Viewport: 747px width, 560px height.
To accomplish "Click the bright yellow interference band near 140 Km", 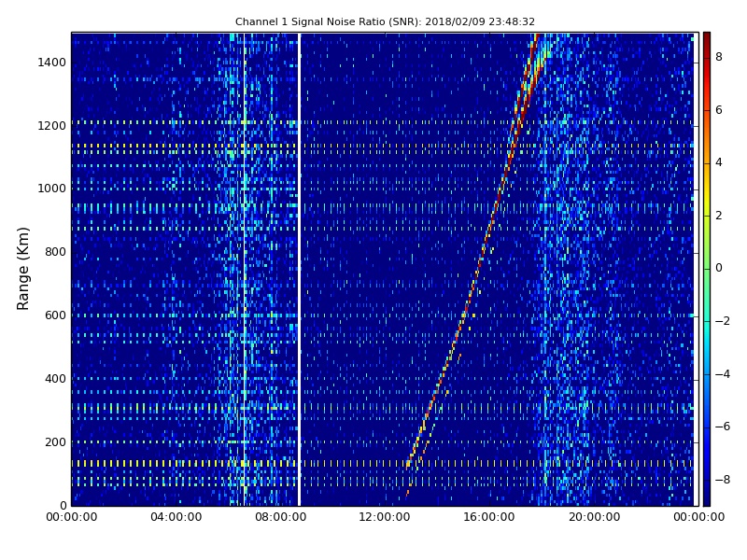I will (382, 463).
